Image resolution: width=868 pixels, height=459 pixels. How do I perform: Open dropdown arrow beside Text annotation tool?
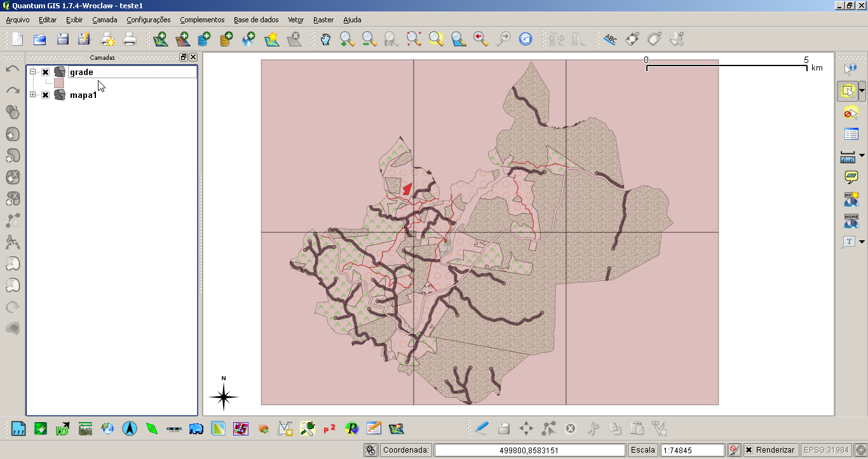[862, 242]
